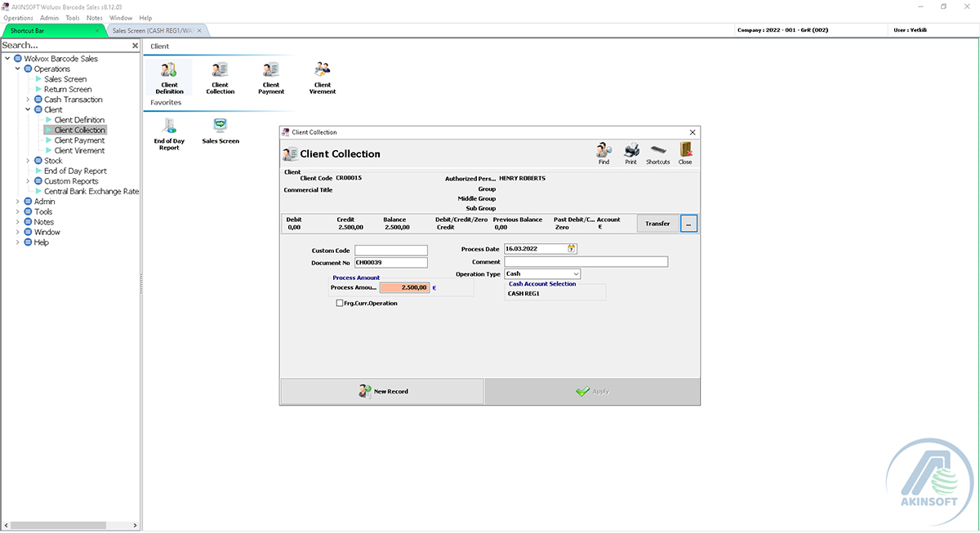Click the Apply button
980x533 pixels.
592,392
